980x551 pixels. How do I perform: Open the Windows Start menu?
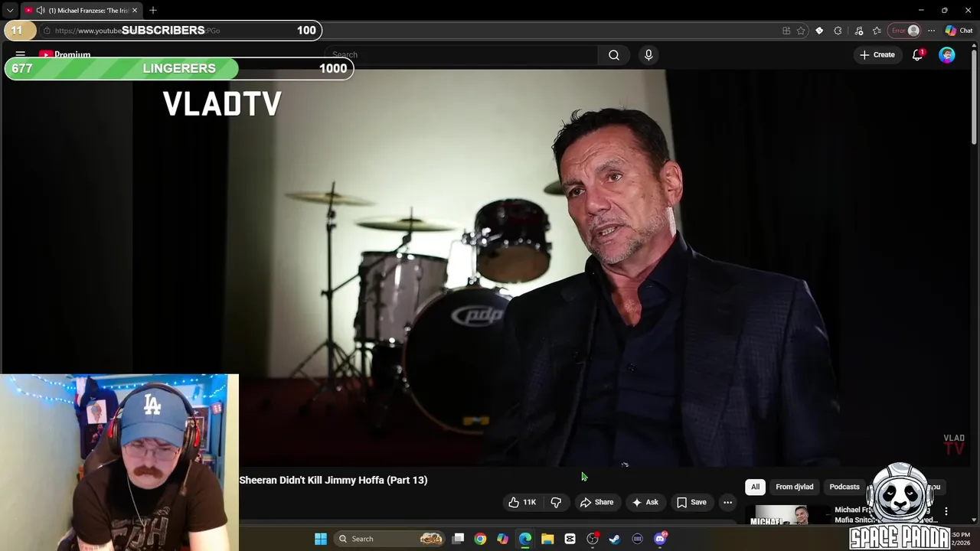pos(321,539)
